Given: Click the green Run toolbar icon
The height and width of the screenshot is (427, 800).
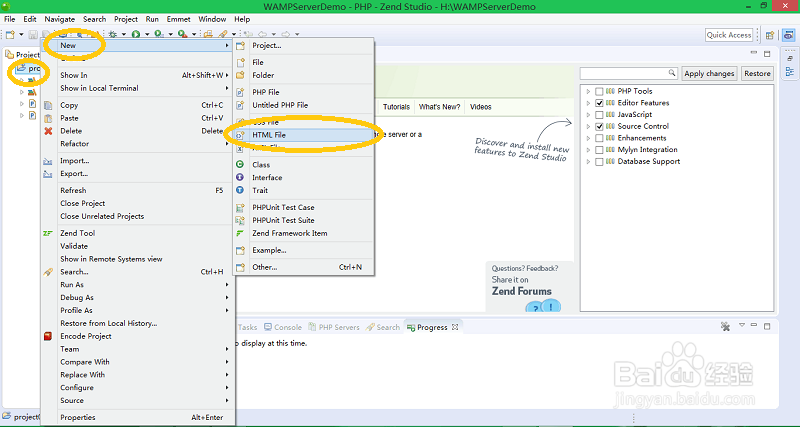Looking at the screenshot, I should 136,34.
